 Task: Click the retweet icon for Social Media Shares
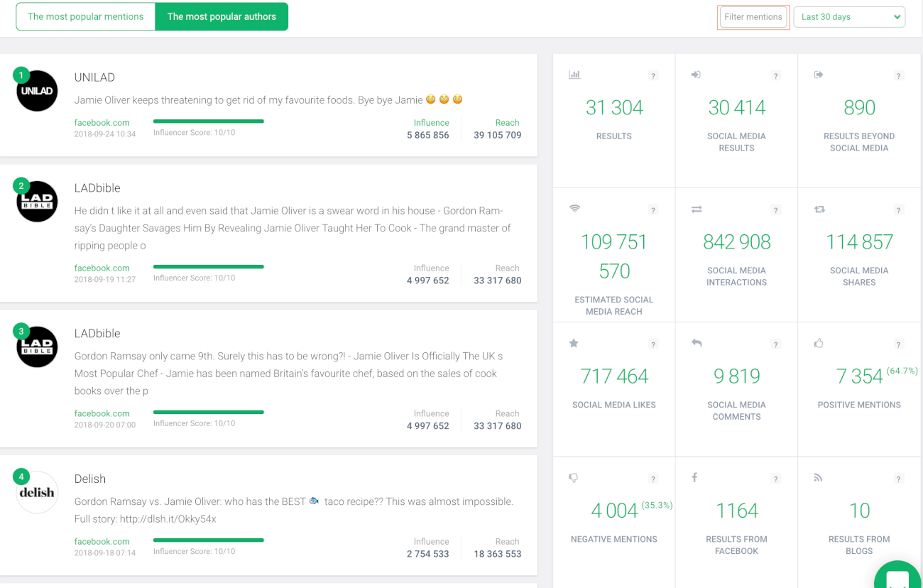819,209
